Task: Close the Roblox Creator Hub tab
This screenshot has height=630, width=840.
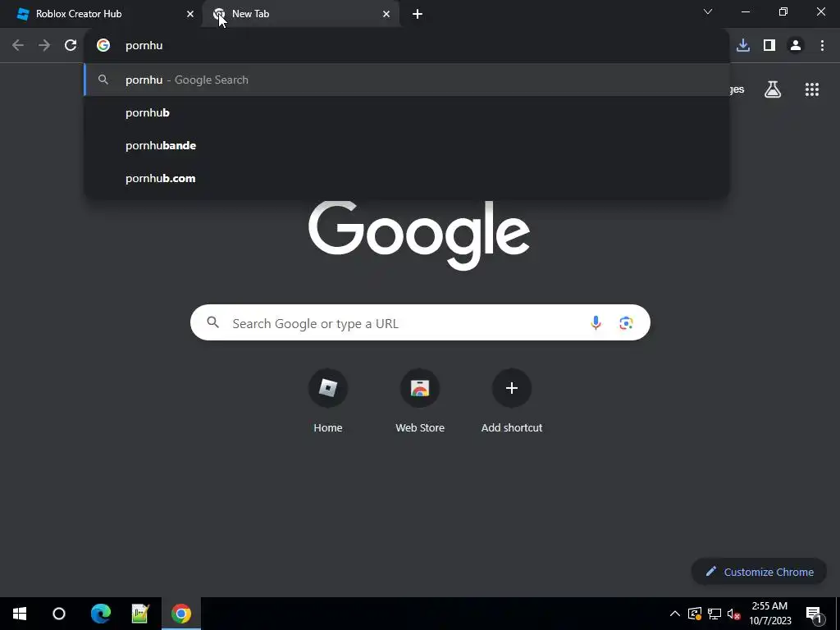Action: [190, 14]
